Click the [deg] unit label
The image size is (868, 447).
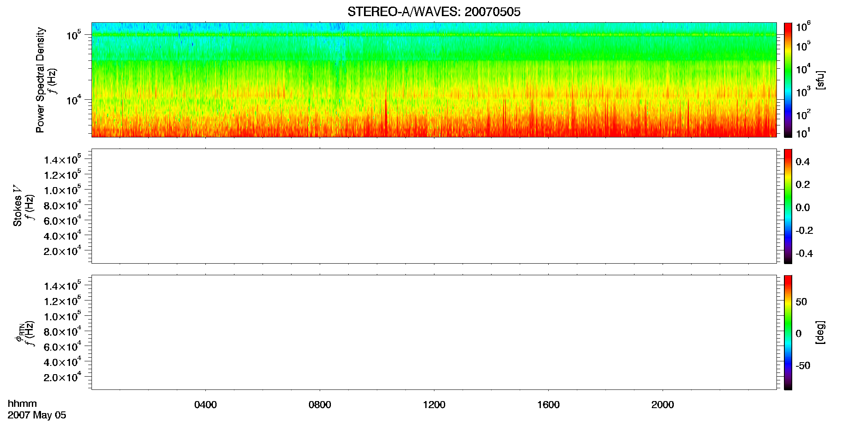[820, 332]
